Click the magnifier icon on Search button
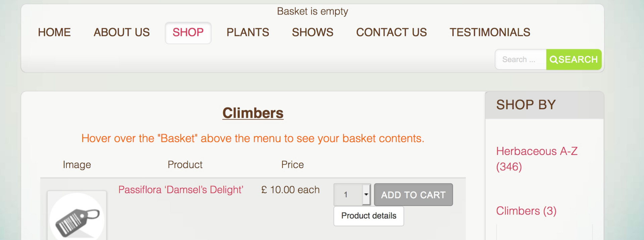Screen dimensions: 644x240 coord(553,59)
